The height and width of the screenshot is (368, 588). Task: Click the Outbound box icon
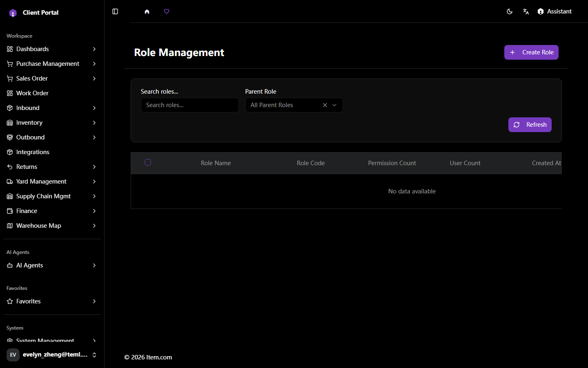tap(10, 137)
